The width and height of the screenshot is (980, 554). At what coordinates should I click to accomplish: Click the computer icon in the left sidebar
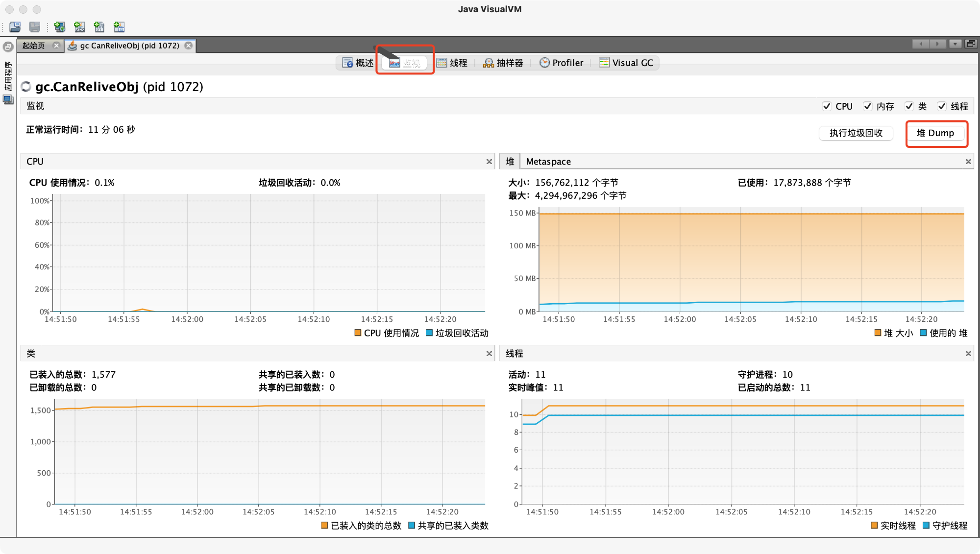tap(8, 99)
